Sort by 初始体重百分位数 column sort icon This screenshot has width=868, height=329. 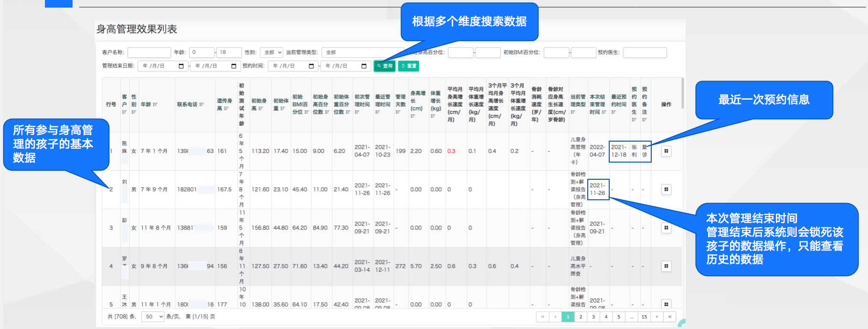348,112
